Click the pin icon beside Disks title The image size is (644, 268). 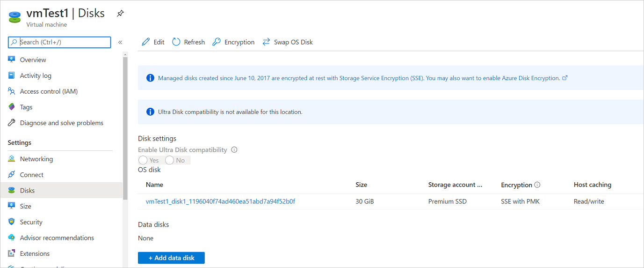[120, 14]
